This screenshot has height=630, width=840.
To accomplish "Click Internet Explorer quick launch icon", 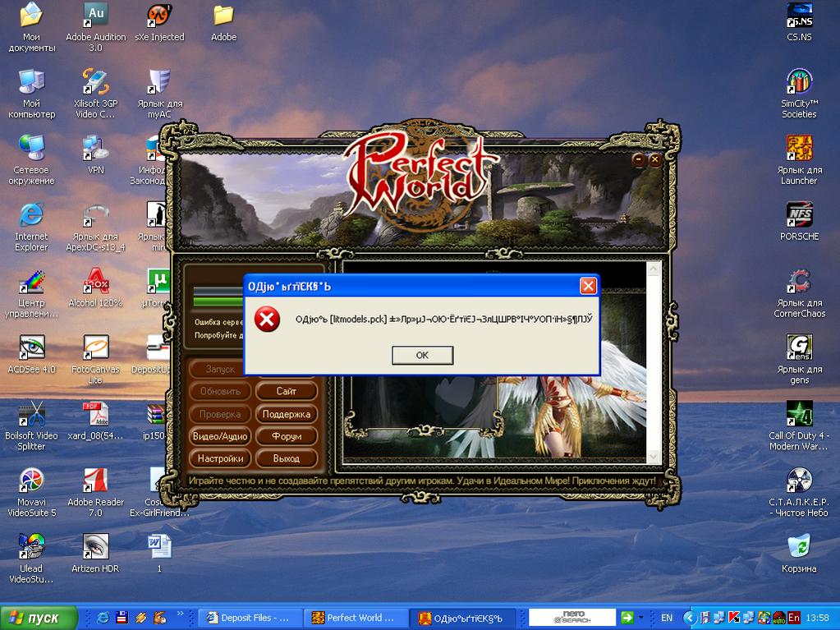I will (x=103, y=618).
